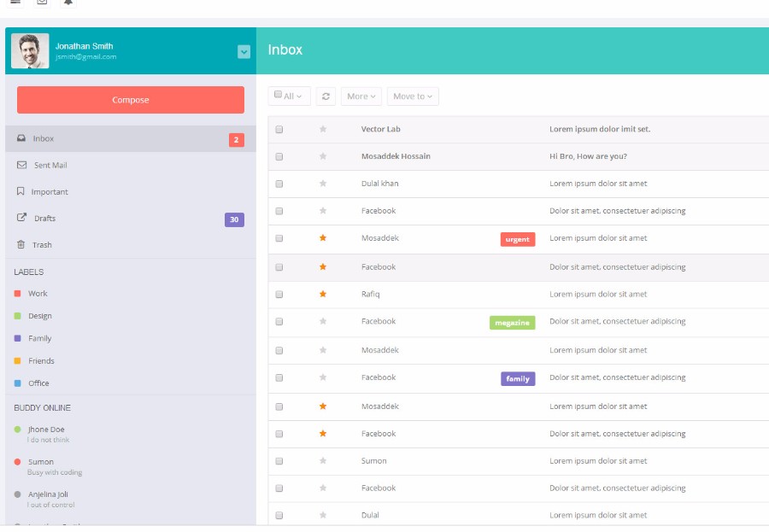769x532 pixels.
Task: Click the red Work color square
Action: (18, 293)
